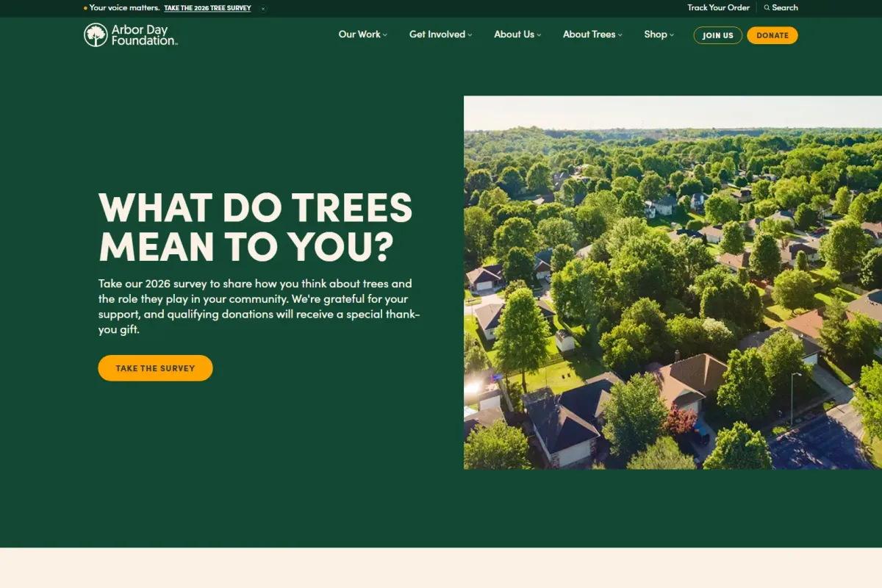Open the About Us dropdown
Viewport: 882px width, 588px height.
click(x=517, y=35)
